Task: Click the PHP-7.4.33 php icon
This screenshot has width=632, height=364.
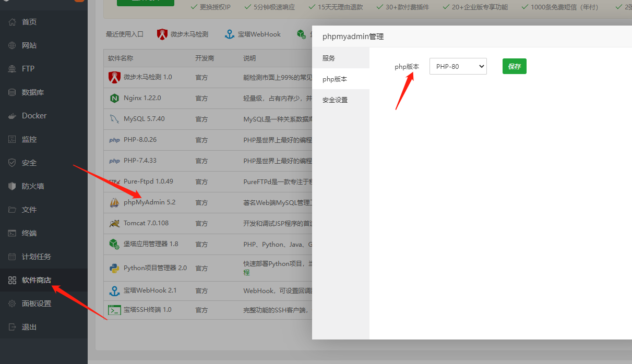Action: (114, 161)
